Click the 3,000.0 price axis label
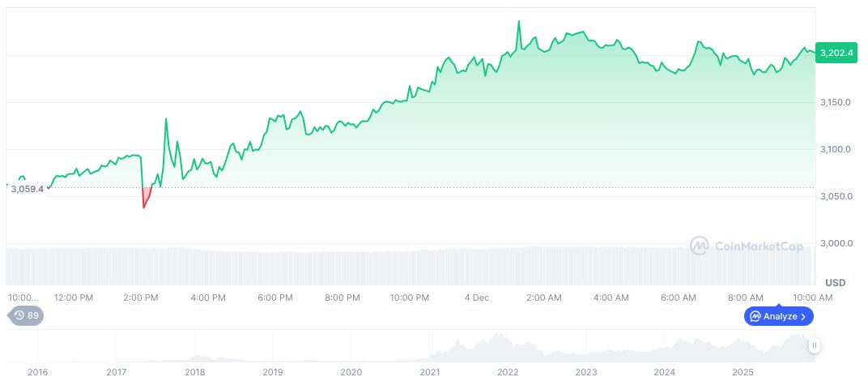Image resolution: width=868 pixels, height=381 pixels. click(x=836, y=243)
